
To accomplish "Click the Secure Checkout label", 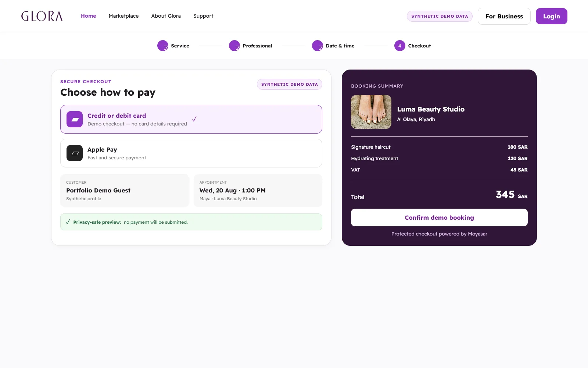I will [x=86, y=82].
